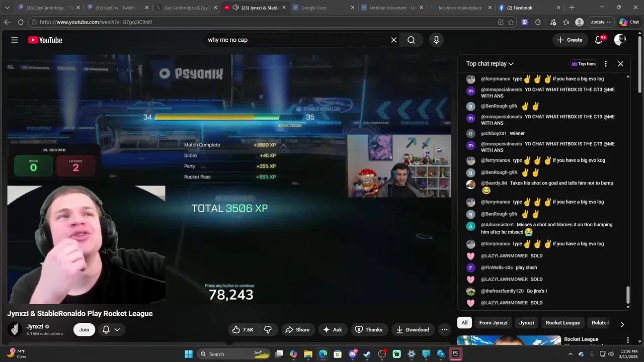Share the video

point(297,330)
